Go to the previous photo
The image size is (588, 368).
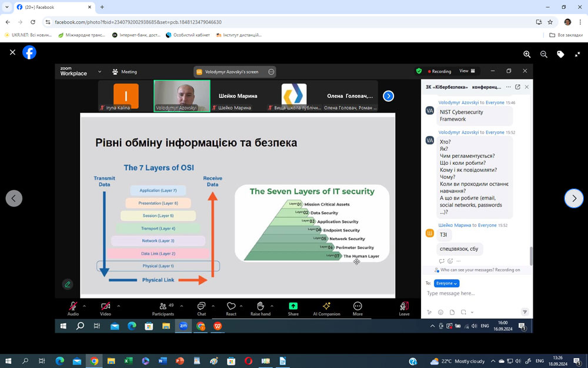(14, 198)
